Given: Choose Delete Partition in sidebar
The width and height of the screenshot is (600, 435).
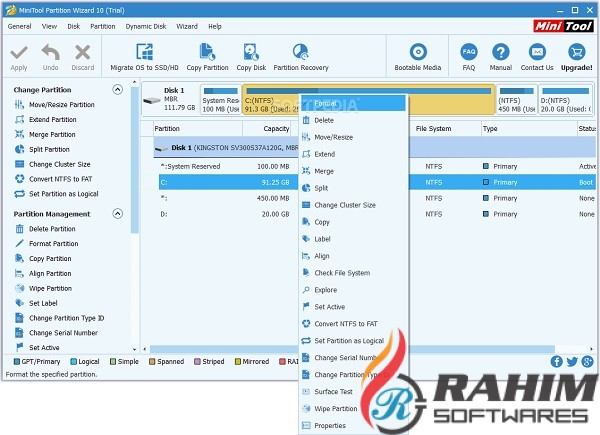Looking at the screenshot, I should pyautogui.click(x=45, y=229).
